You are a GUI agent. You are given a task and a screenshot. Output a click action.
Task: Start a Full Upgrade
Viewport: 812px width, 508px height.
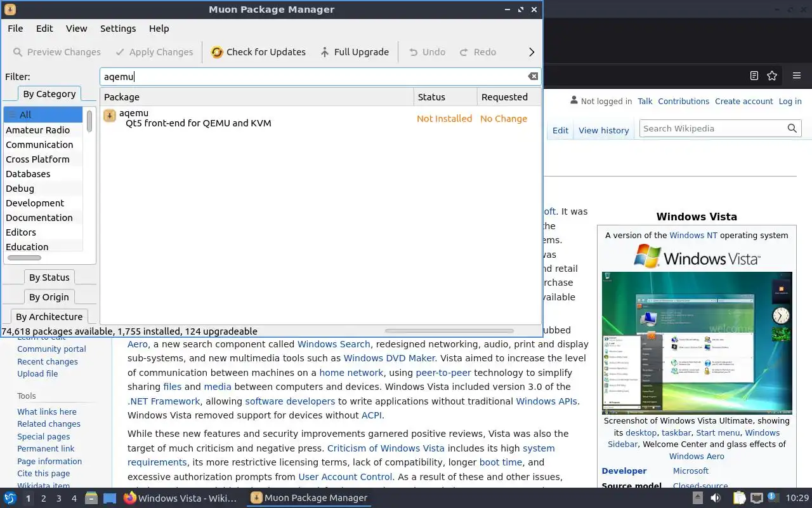tap(354, 52)
